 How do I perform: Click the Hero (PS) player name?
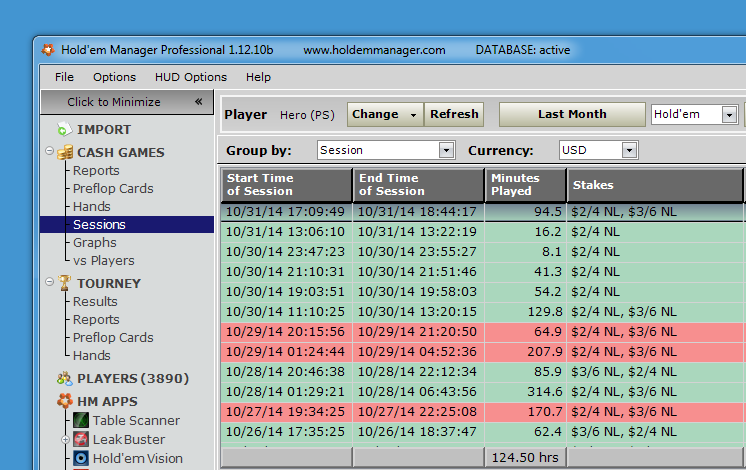(307, 115)
